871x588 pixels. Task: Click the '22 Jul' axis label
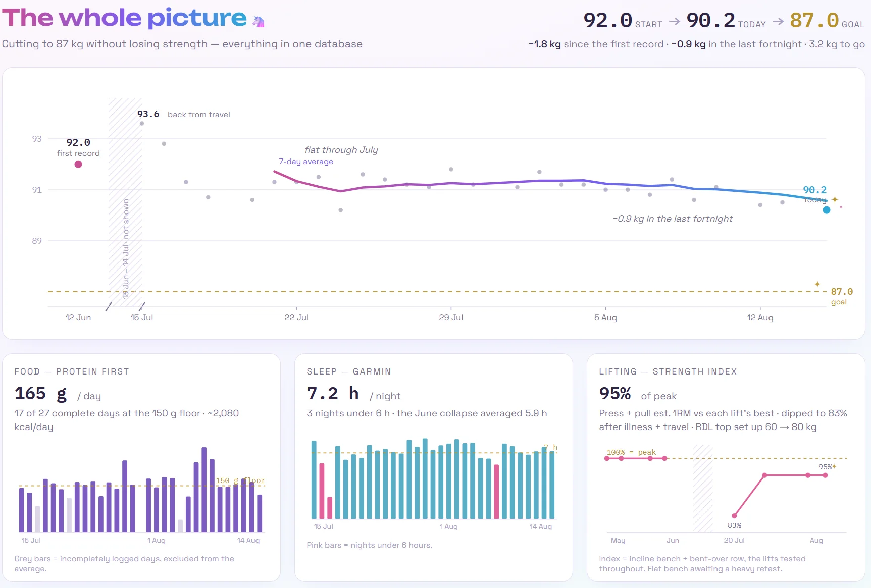coord(296,317)
